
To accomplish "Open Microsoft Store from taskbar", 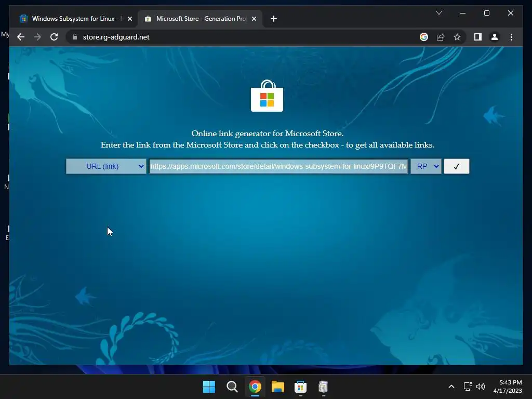I will point(301,387).
